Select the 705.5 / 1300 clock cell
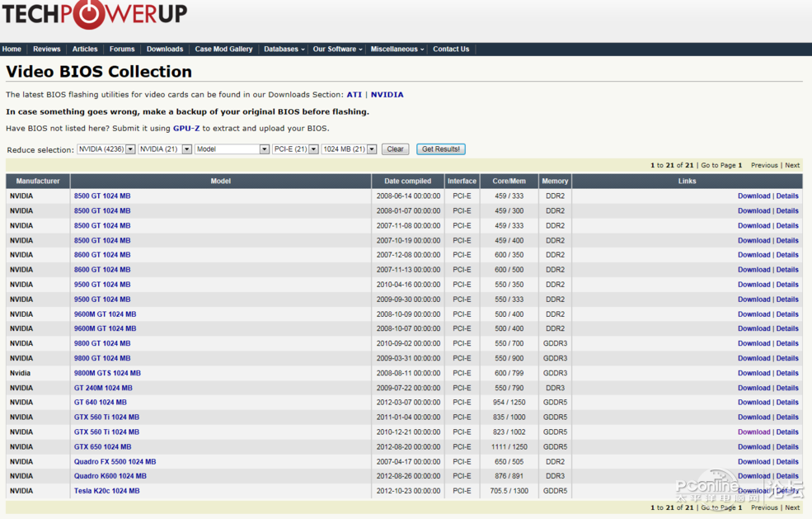The width and height of the screenshot is (812, 519). (509, 491)
